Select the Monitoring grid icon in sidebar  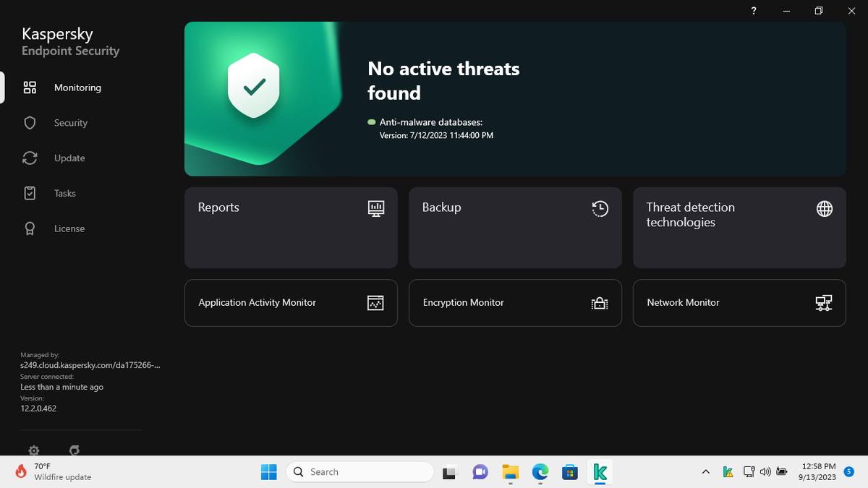tap(30, 87)
